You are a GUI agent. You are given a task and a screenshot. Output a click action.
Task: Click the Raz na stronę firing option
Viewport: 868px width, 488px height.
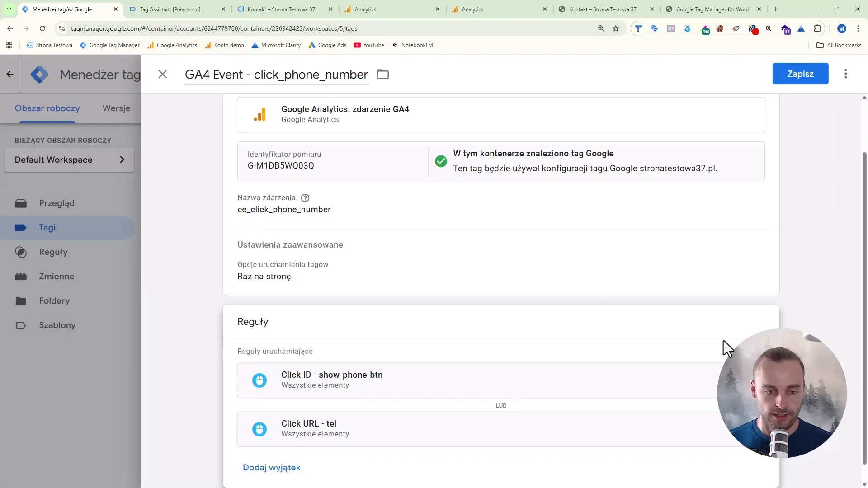[x=264, y=277]
